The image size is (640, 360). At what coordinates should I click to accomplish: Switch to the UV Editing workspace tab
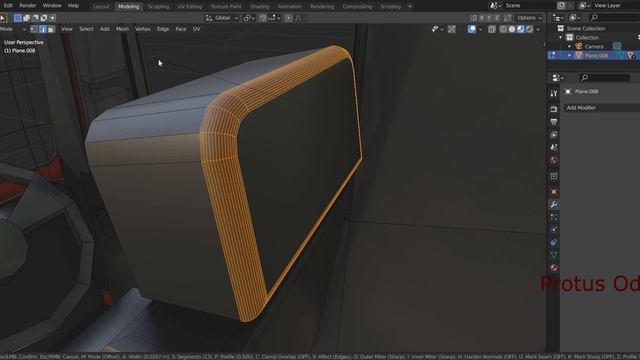[190, 7]
